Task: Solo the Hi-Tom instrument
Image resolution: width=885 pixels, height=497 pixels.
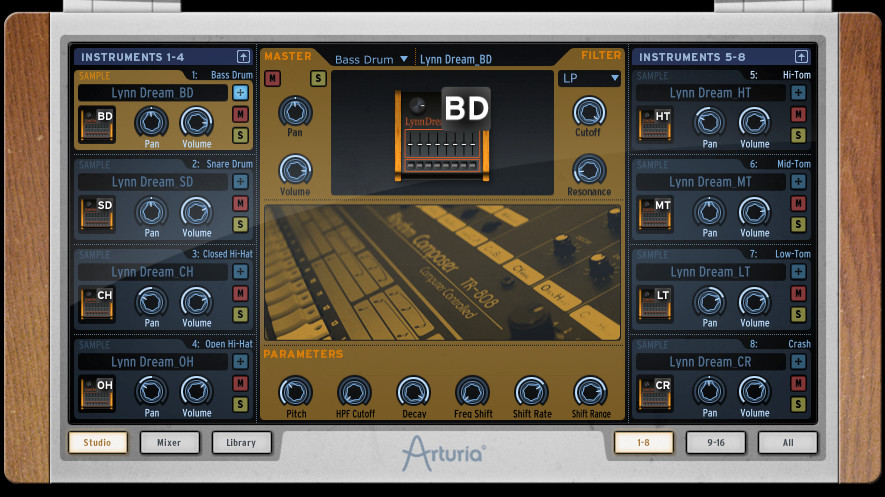Action: tap(798, 135)
